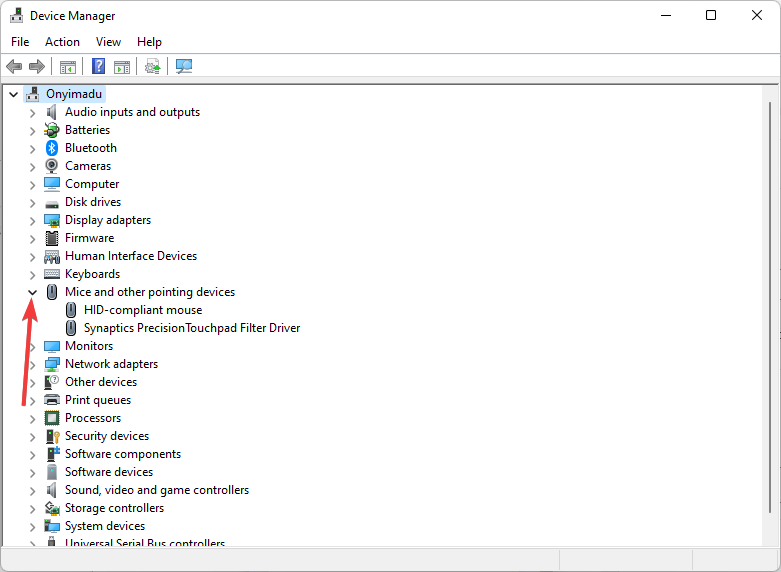Collapse the Onyimadu root computer node
Viewport: 781px width, 572px height.
13,94
